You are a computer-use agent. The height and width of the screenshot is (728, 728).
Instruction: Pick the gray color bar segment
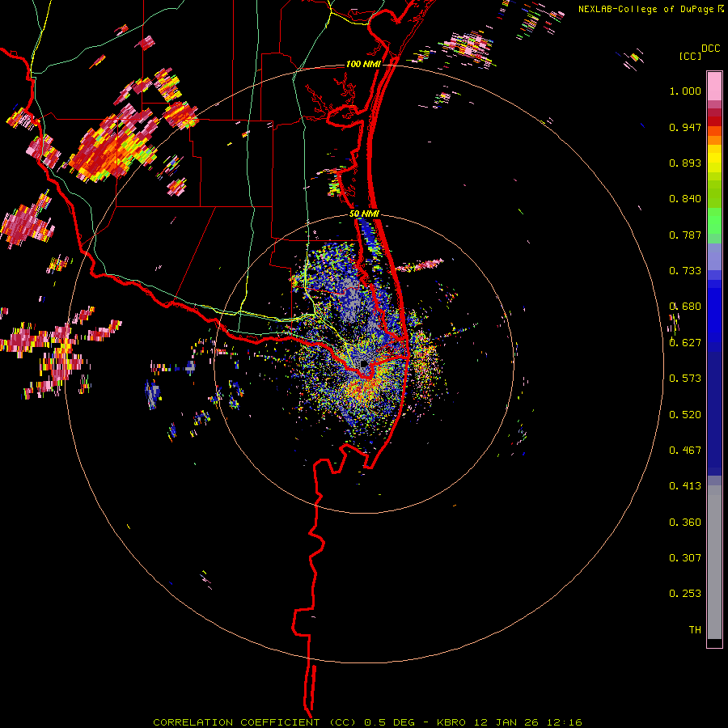click(714, 562)
